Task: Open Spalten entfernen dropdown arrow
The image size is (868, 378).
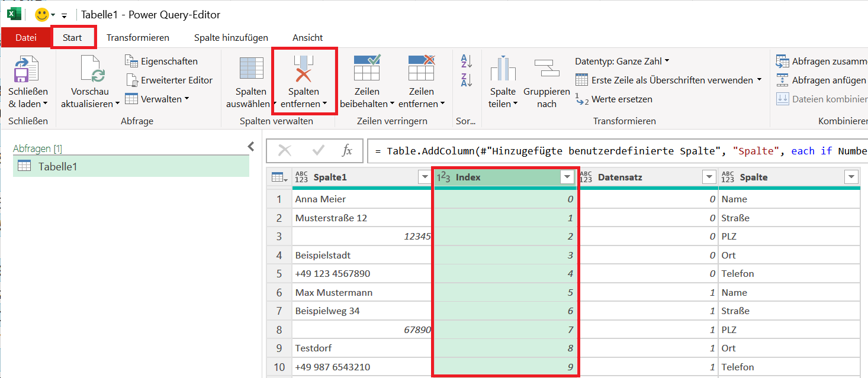Action: [324, 104]
